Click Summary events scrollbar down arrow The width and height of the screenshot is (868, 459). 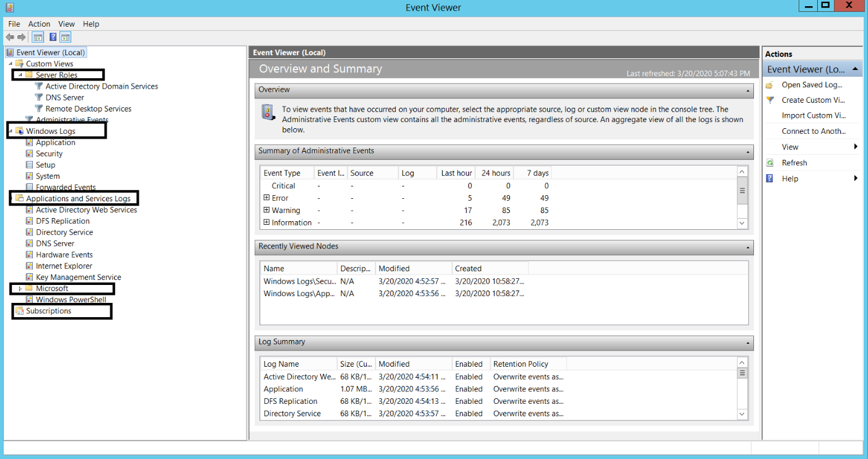pyautogui.click(x=742, y=222)
